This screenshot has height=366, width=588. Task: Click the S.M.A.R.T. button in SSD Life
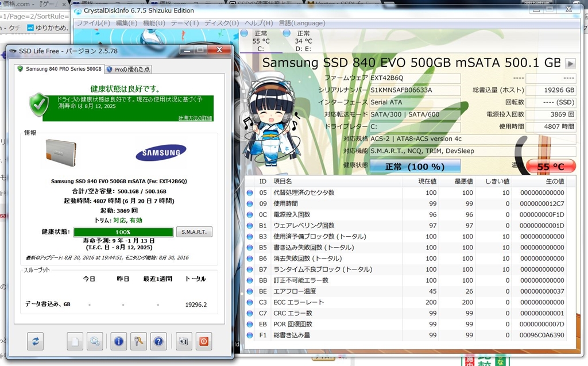(x=194, y=232)
